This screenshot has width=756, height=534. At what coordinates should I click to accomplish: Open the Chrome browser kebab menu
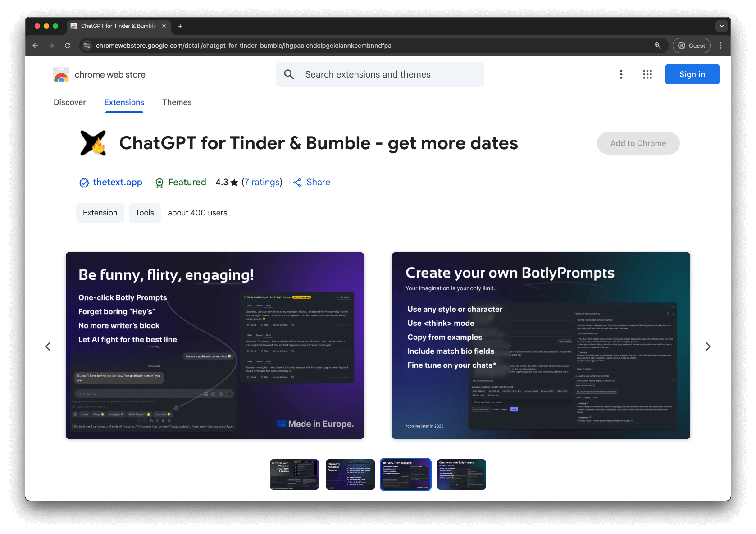(720, 46)
